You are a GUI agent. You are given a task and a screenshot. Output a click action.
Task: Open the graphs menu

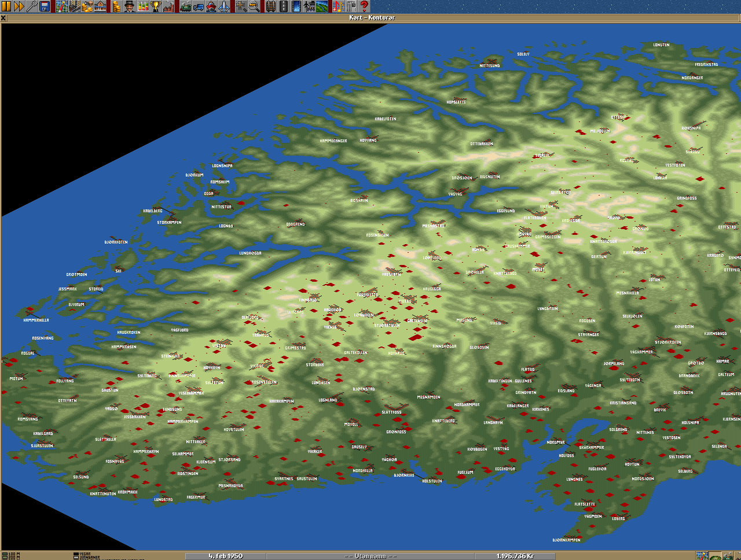click(x=142, y=6)
